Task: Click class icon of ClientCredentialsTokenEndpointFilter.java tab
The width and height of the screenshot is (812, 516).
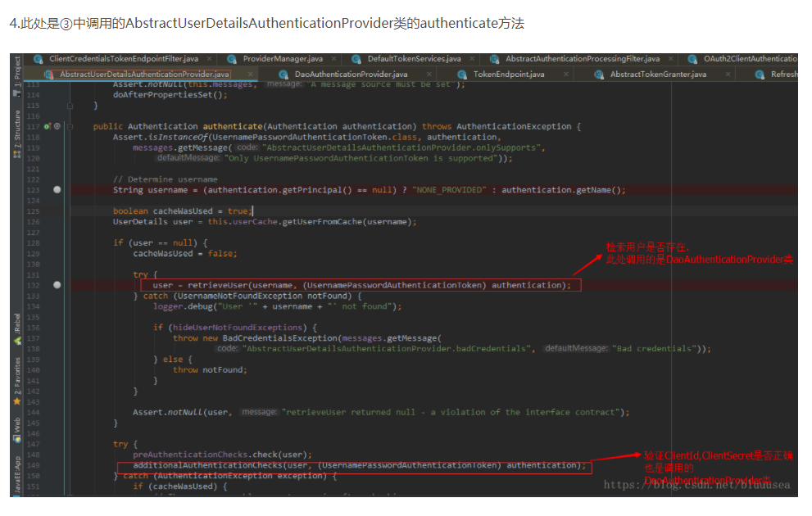Action: 38,59
